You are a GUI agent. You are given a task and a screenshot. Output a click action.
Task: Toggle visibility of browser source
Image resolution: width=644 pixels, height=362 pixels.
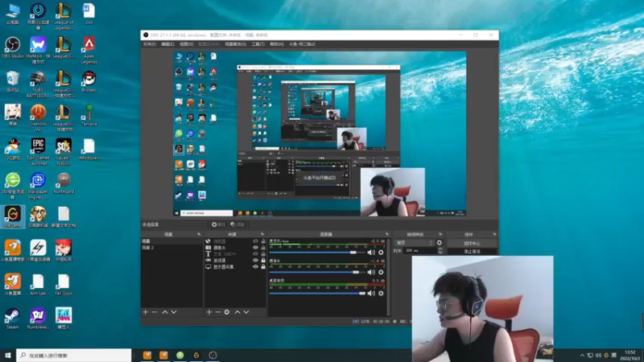click(x=255, y=241)
